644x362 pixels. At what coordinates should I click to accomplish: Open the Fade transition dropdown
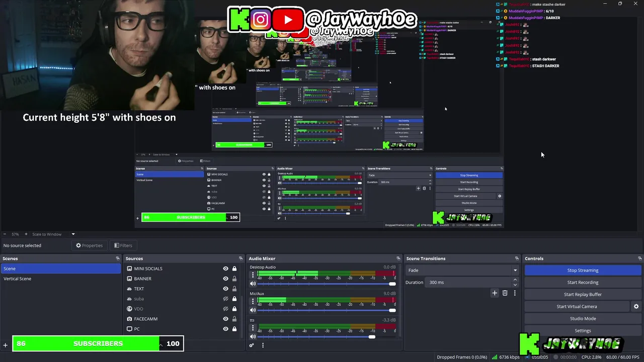click(x=461, y=270)
